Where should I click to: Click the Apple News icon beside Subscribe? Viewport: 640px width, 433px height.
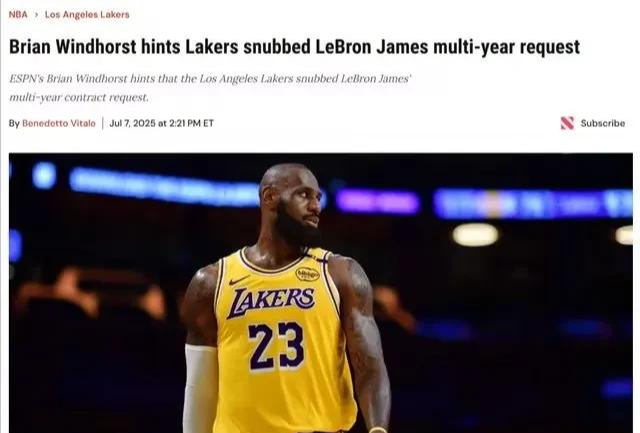567,123
